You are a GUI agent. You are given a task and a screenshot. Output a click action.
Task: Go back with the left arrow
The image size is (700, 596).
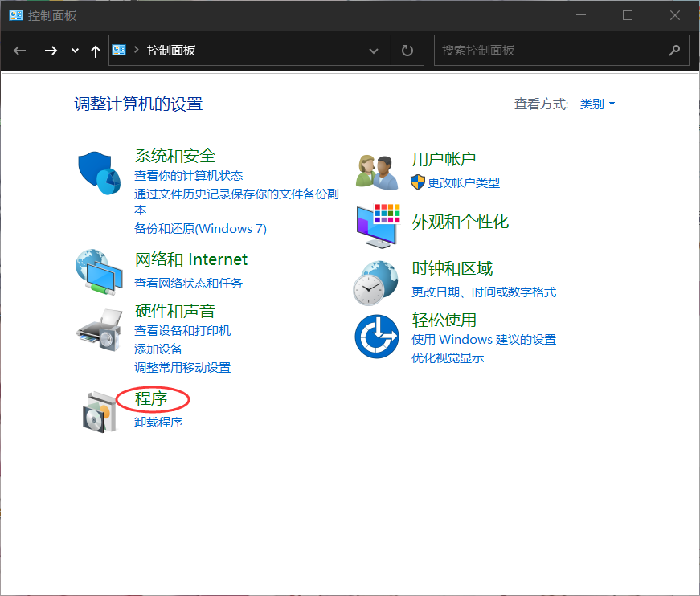coord(19,51)
